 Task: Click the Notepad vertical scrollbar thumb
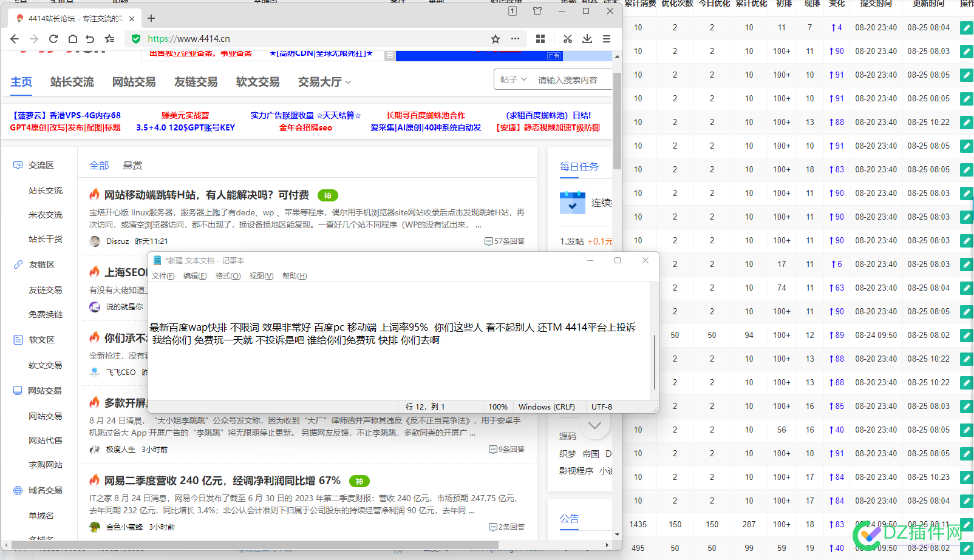[655, 362]
